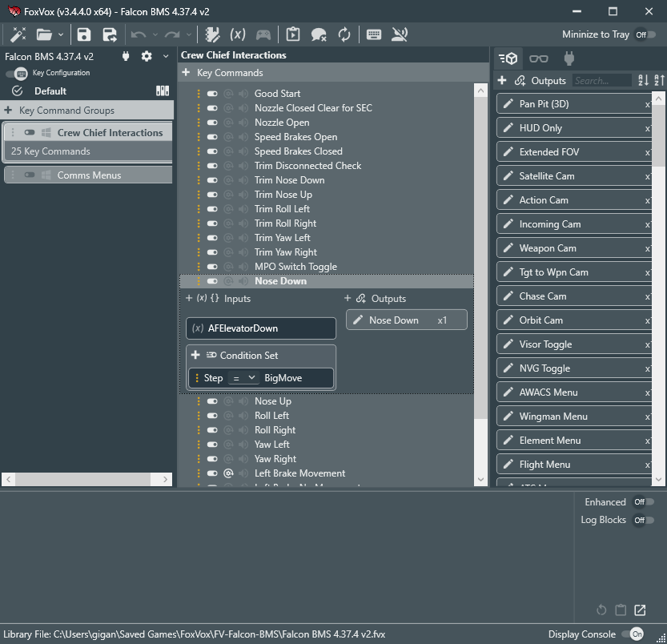Image resolution: width=667 pixels, height=644 pixels.
Task: Toggle enable switch for Comms Menus group
Action: point(30,175)
